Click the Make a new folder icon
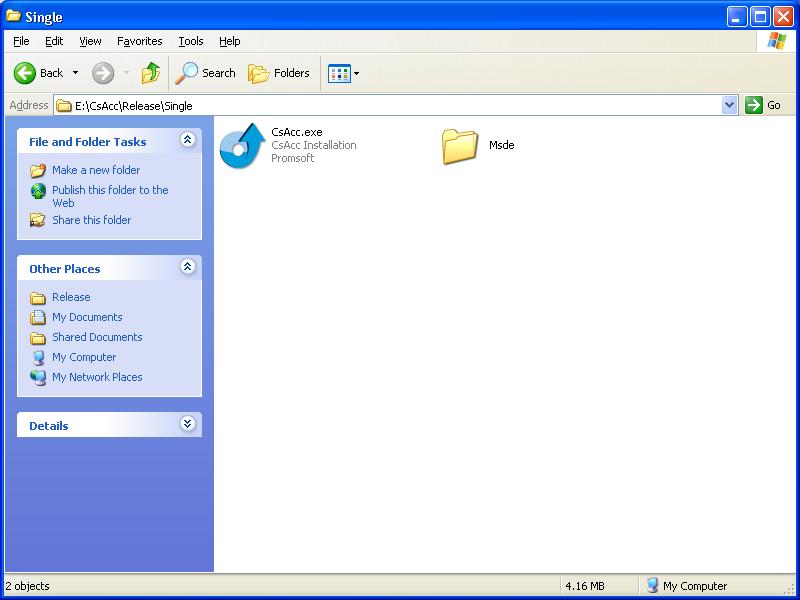800x600 pixels. [x=38, y=170]
